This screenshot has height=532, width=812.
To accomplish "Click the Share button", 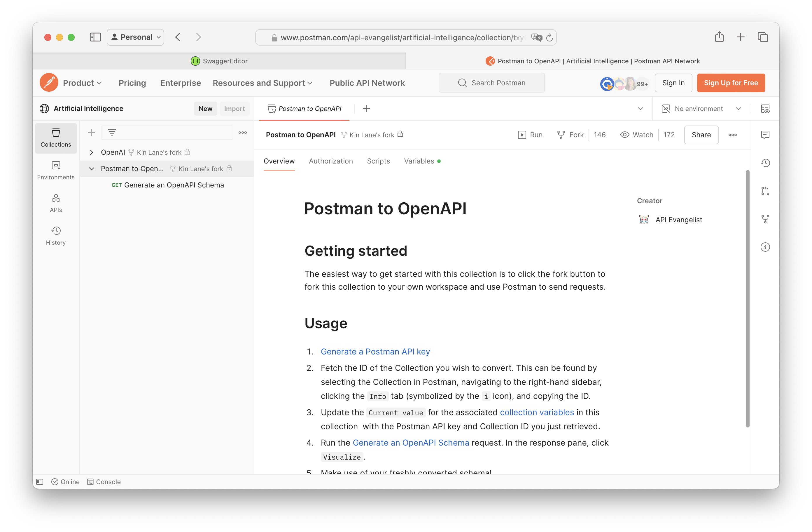I will coord(701,135).
